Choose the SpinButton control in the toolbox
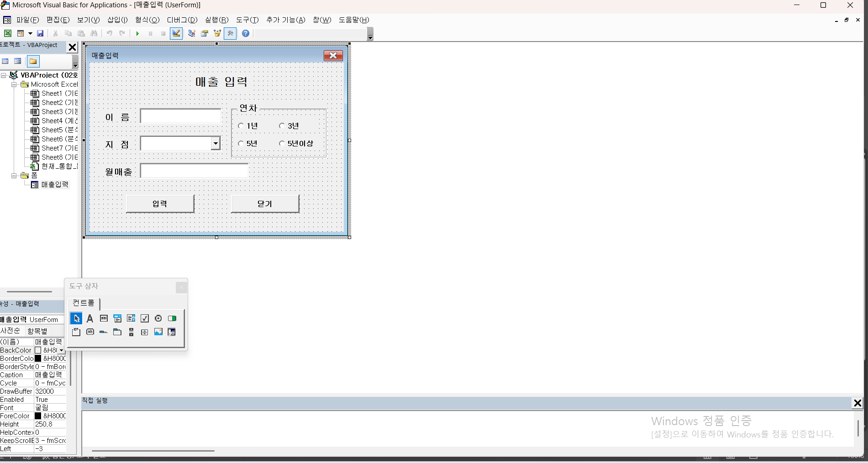This screenshot has width=868, height=463. (x=144, y=332)
